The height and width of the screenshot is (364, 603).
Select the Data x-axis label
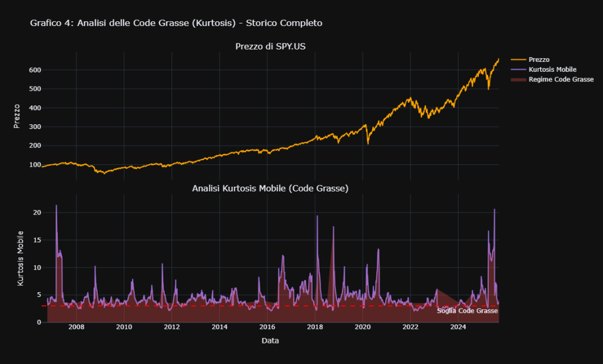(x=270, y=340)
